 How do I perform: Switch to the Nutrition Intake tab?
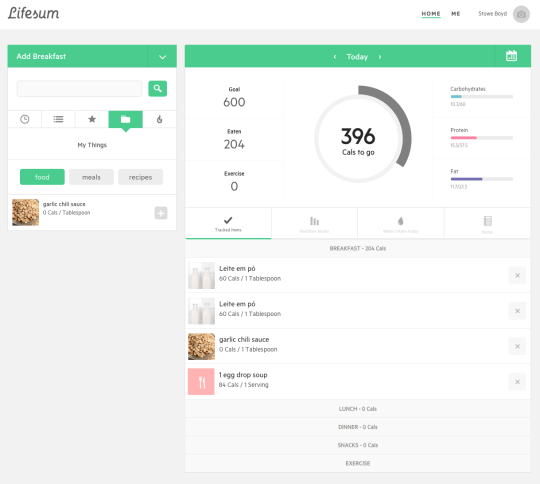pos(314,224)
